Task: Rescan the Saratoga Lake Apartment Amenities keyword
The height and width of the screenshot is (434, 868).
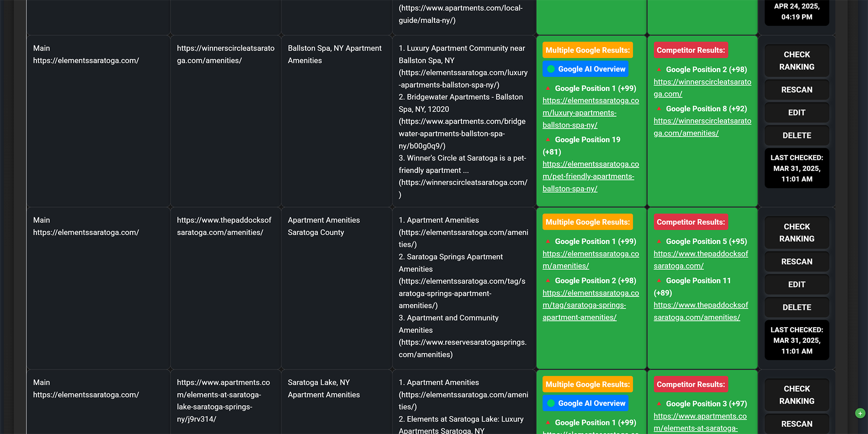Action: click(x=796, y=424)
